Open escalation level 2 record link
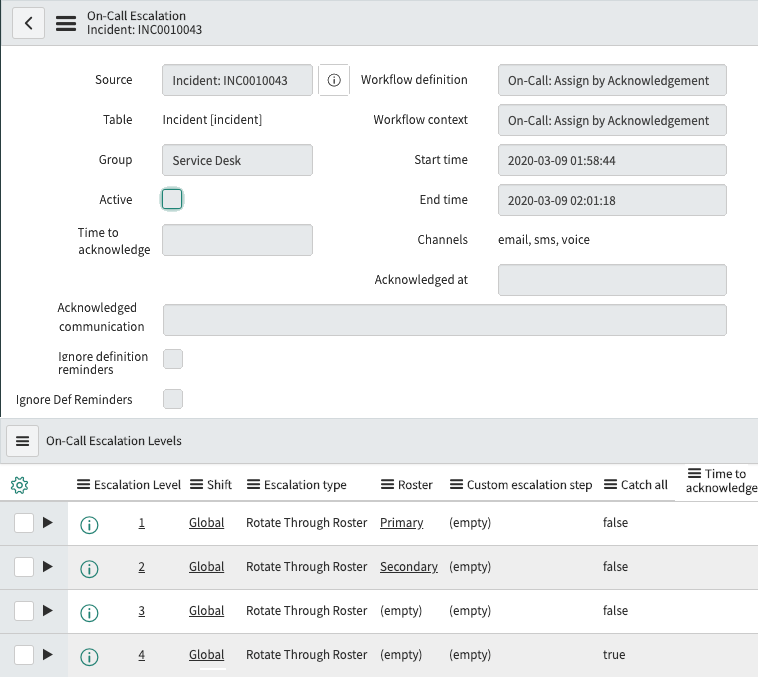This screenshot has height=678, width=758. coord(142,567)
